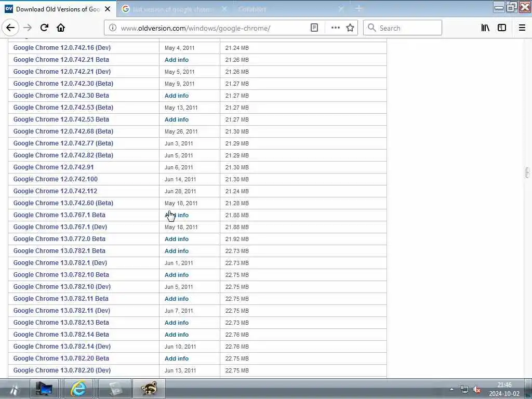Open Google Chrome 13.0.782.13 Beta link
This screenshot has width=532, height=399.
tap(61, 322)
